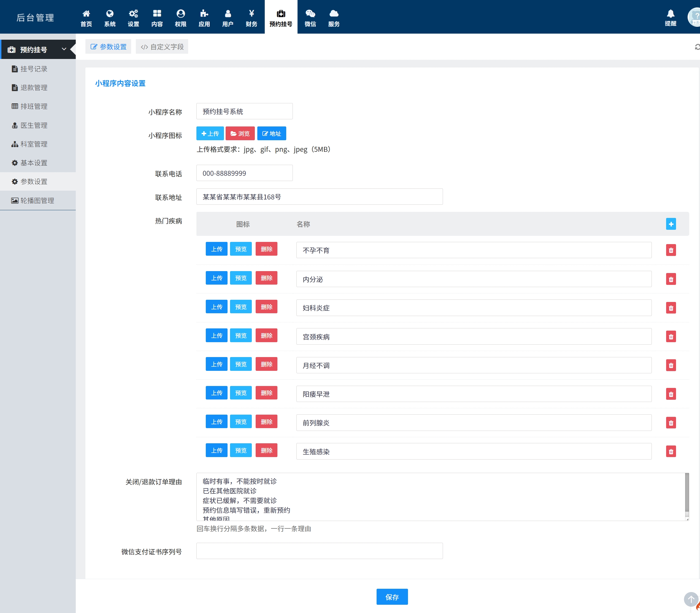Click the 保存 save button
700x613 pixels.
point(392,596)
